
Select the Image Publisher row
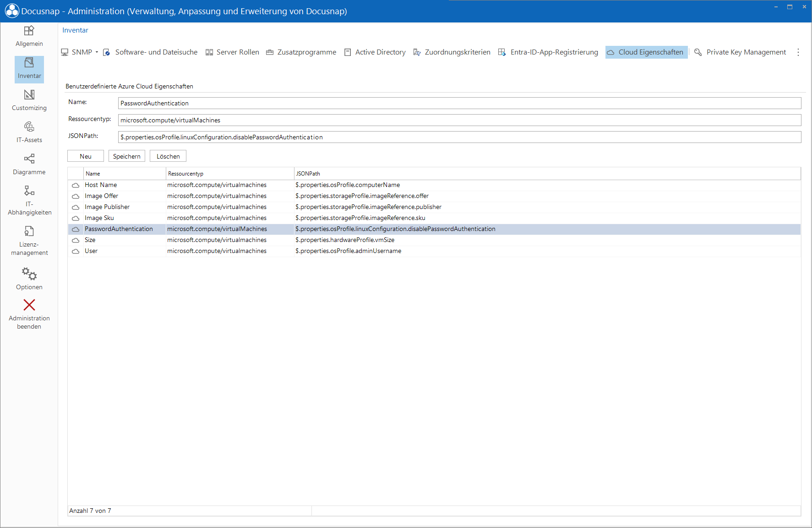click(x=434, y=207)
